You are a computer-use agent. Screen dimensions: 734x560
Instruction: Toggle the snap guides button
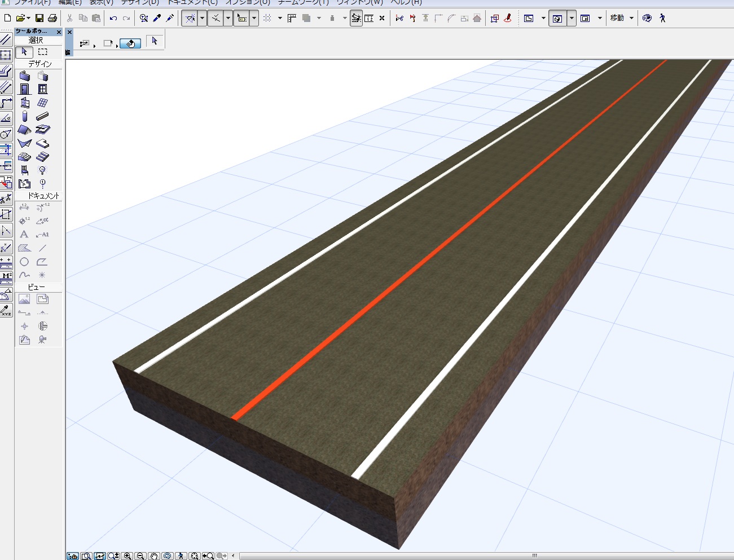(x=216, y=19)
